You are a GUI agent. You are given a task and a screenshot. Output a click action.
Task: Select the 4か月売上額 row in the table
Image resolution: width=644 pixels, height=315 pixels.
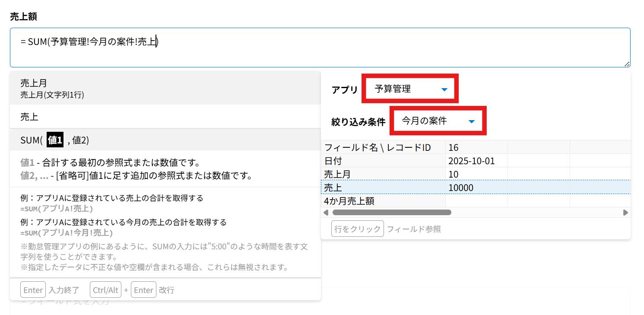(349, 201)
